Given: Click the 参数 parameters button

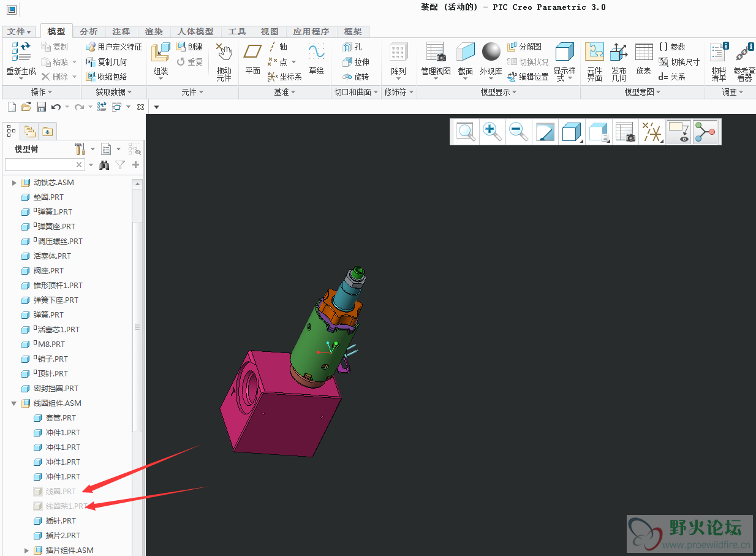Looking at the screenshot, I should pyautogui.click(x=672, y=47).
